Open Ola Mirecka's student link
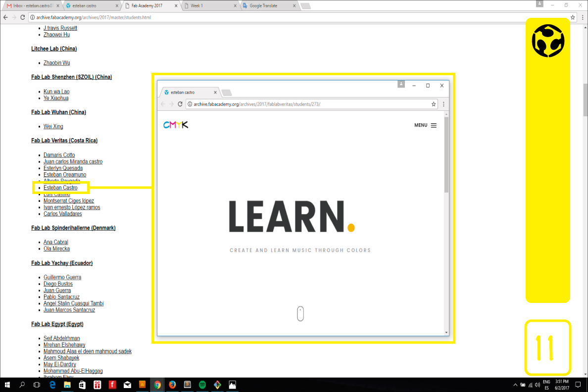Viewport: 588px width, 392px height. pyautogui.click(x=56, y=248)
